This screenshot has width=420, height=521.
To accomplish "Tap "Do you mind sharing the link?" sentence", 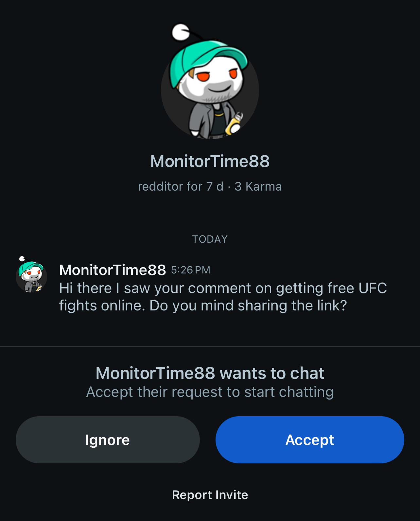I will 248,306.
